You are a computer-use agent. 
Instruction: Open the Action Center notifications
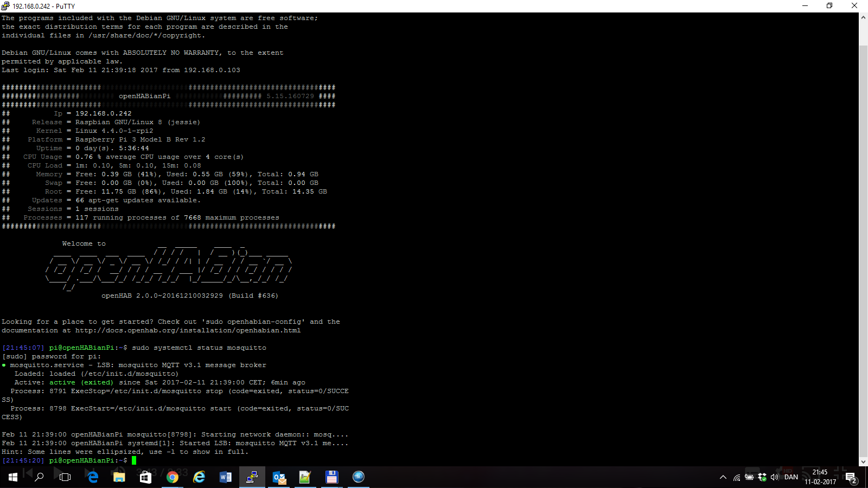[851, 478]
